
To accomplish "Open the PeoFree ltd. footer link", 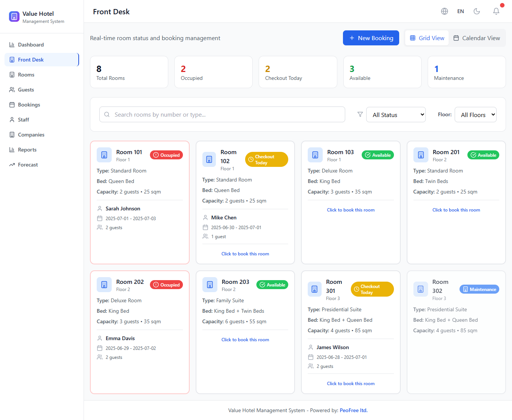I will tap(353, 410).
